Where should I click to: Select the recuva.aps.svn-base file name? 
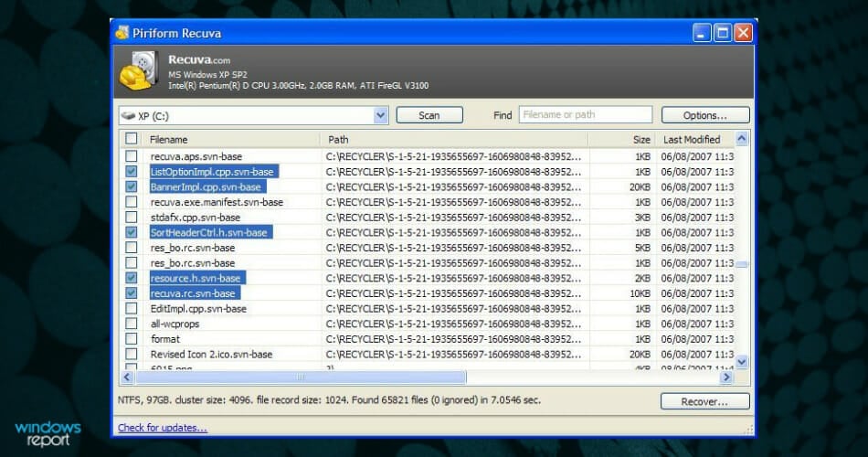pos(196,156)
